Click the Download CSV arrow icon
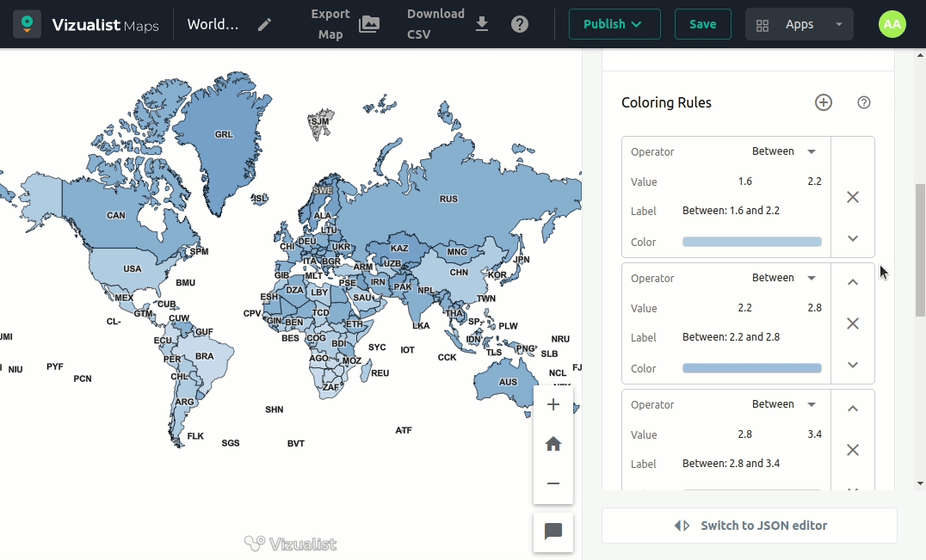This screenshot has height=560, width=926. [x=482, y=24]
